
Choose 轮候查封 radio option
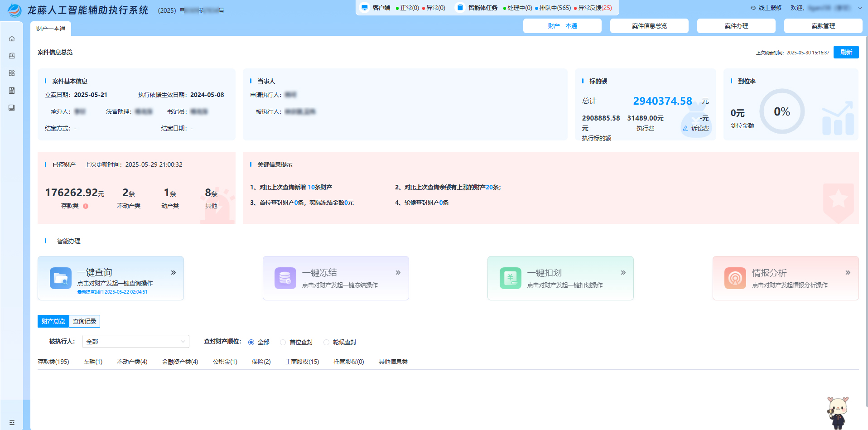327,342
